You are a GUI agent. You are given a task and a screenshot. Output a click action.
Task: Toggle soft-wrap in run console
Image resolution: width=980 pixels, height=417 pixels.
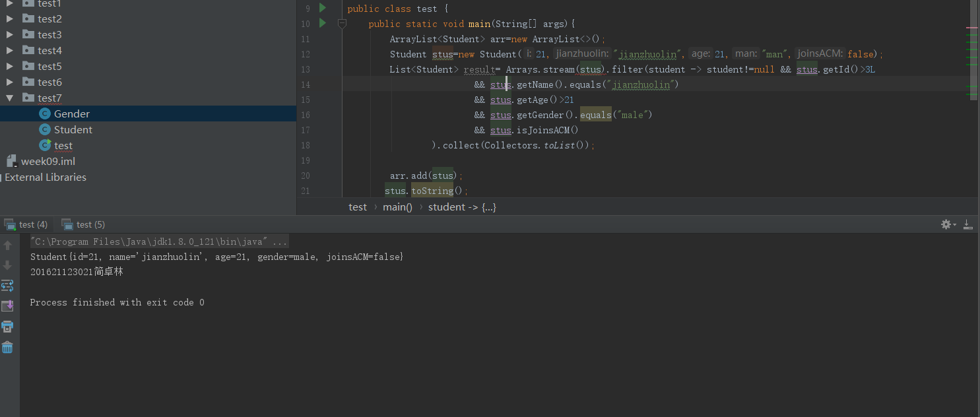7,286
